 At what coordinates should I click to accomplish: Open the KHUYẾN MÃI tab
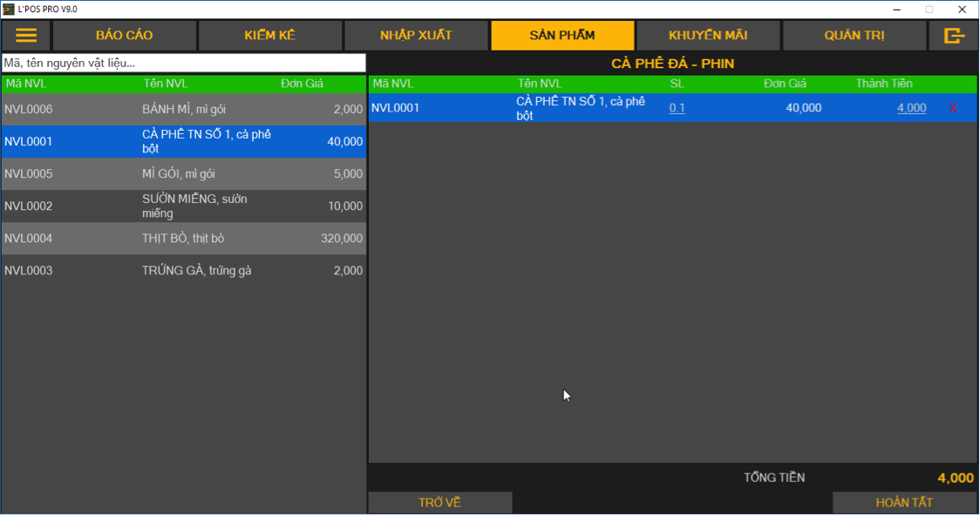[x=708, y=36]
